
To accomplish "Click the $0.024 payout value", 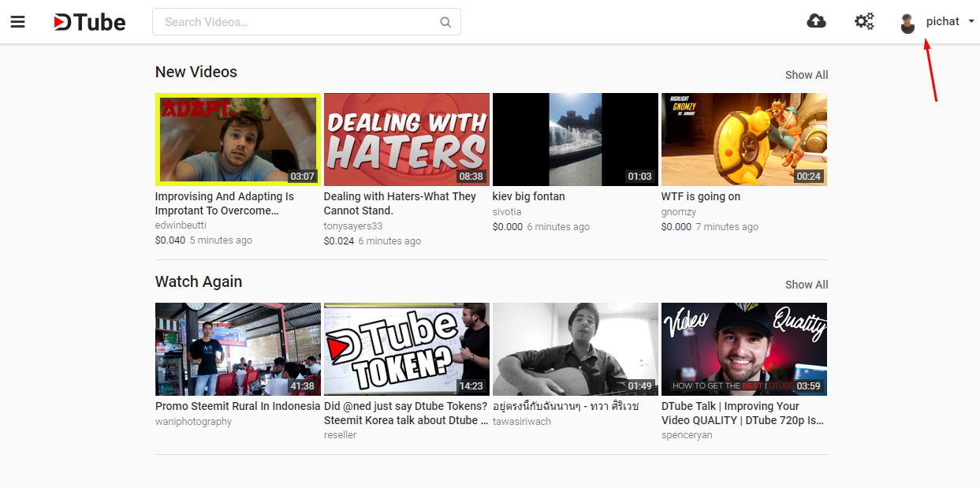I will (339, 241).
